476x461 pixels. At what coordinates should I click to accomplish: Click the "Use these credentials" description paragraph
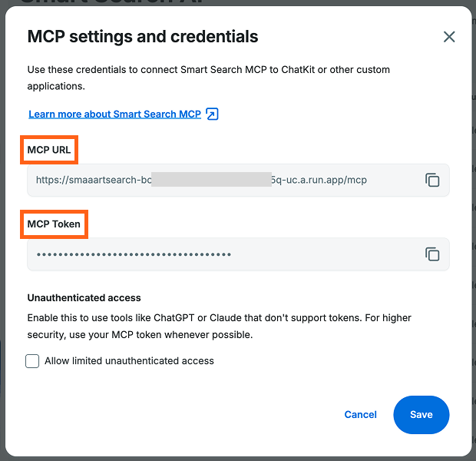209,78
